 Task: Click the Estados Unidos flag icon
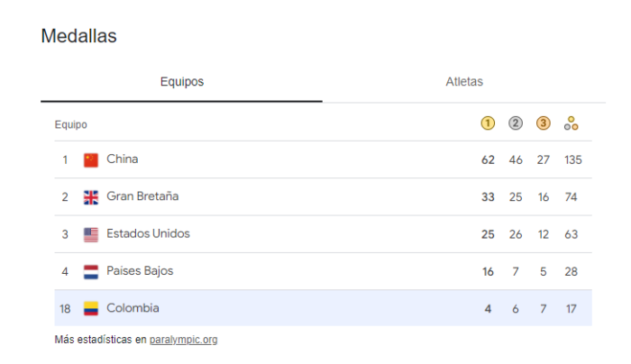91,234
